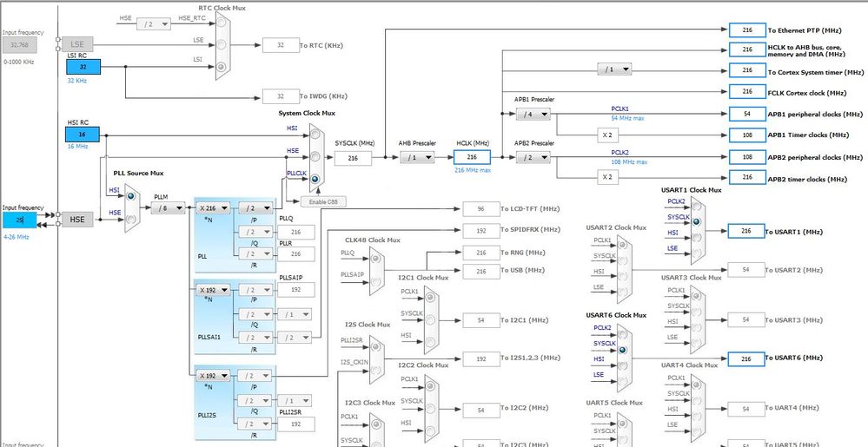Select PCLK2 in USART6 Clock Mux
The height and width of the screenshot is (447, 868).
click(x=623, y=333)
